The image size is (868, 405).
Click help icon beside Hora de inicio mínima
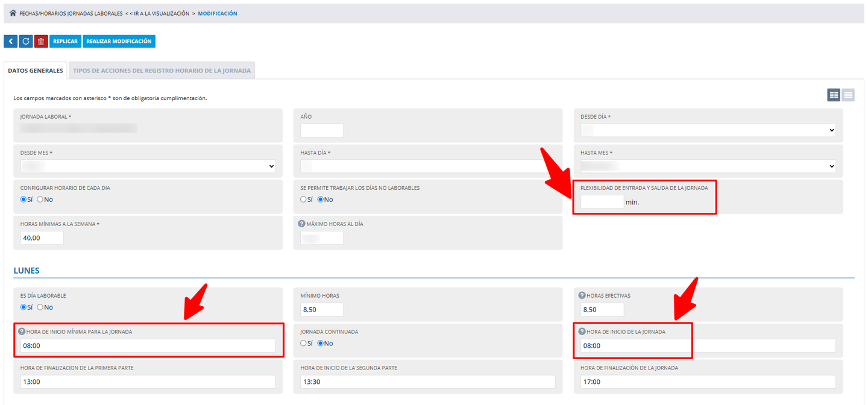[22, 331]
